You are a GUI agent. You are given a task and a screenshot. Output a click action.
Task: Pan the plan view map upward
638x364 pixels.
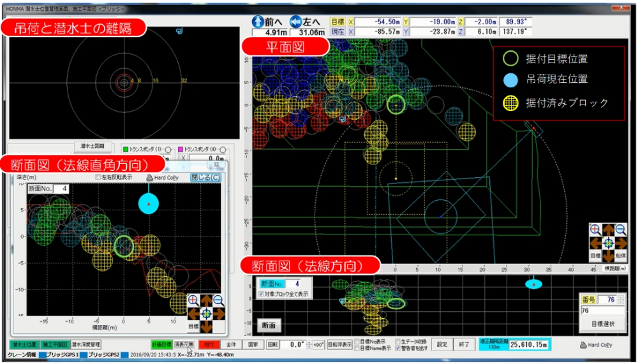[608, 230]
